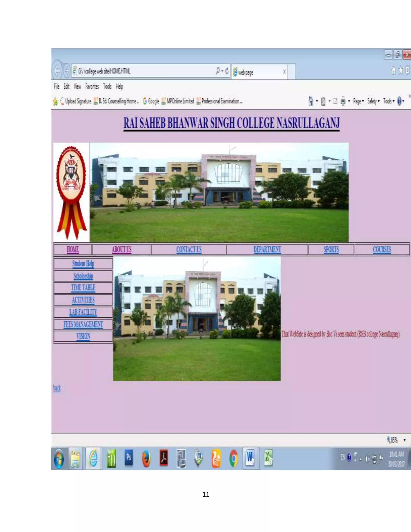Open the Scholorship sidebar link
The image size is (411, 532).
[83, 276]
